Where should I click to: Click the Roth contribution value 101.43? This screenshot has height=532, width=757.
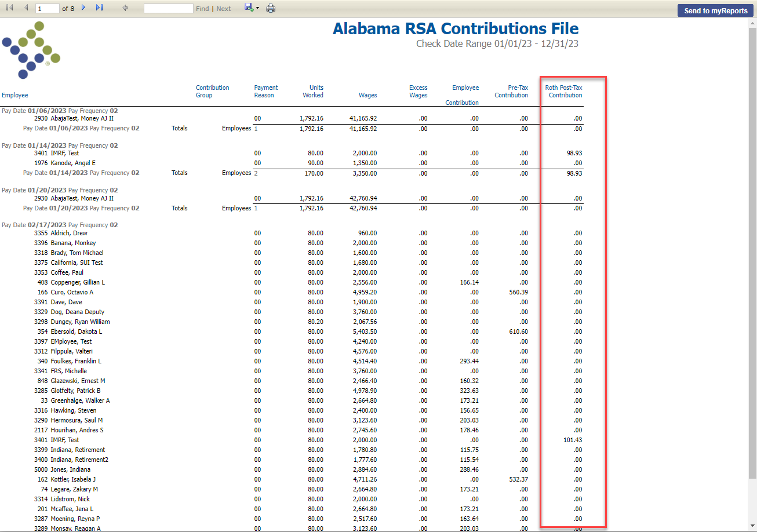573,440
